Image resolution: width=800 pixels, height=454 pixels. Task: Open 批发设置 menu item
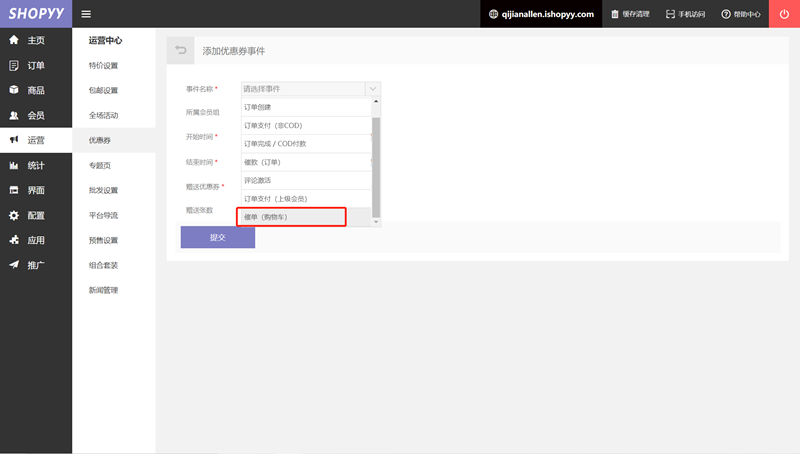[103, 190]
